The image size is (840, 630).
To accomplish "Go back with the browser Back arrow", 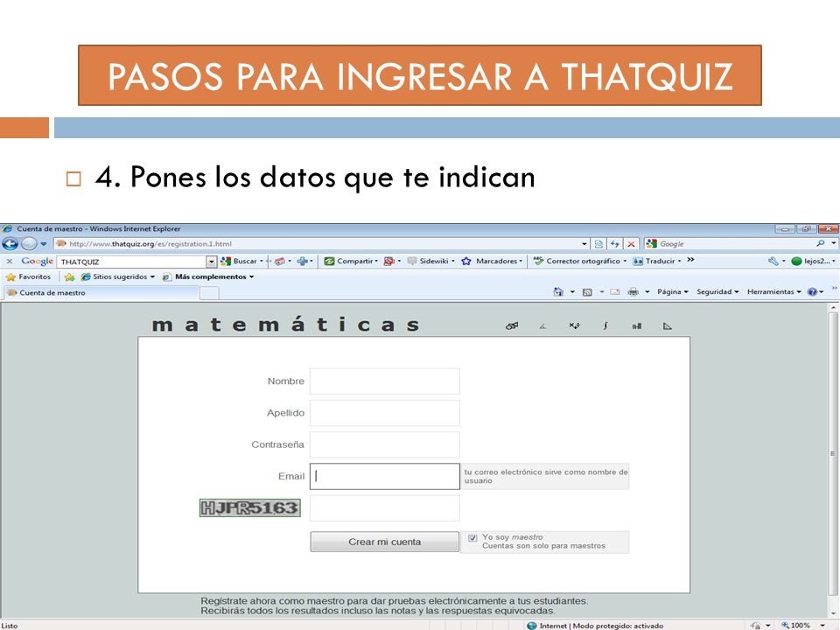I will 10,244.
